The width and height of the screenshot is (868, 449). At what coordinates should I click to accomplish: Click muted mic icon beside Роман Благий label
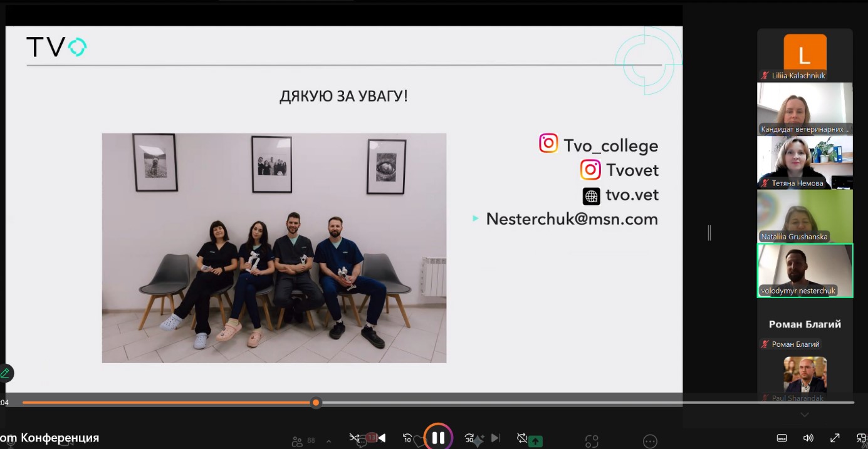pyautogui.click(x=765, y=344)
